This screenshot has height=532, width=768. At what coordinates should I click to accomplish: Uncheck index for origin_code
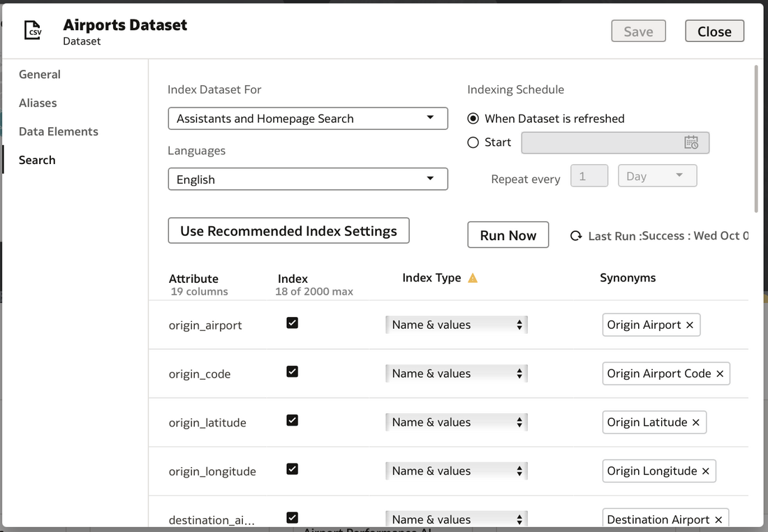click(293, 371)
